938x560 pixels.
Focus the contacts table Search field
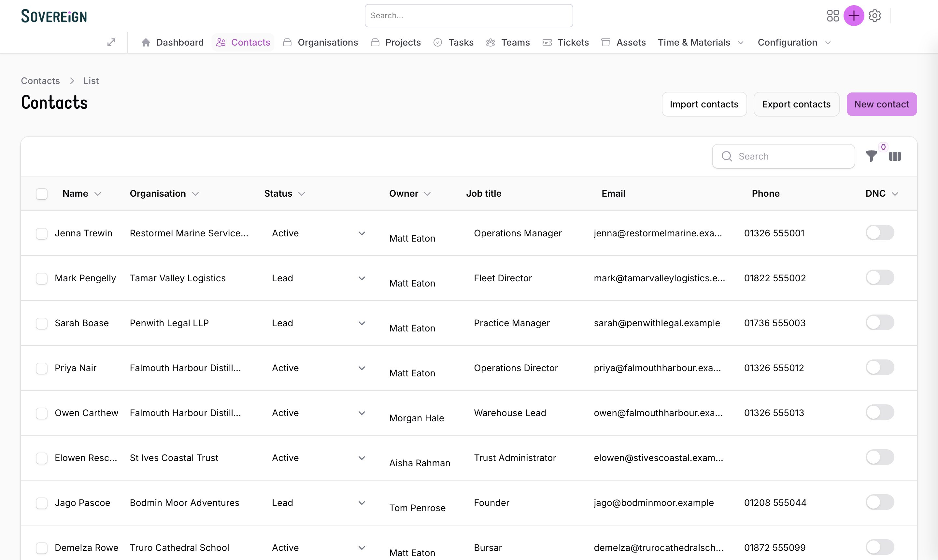(783, 156)
